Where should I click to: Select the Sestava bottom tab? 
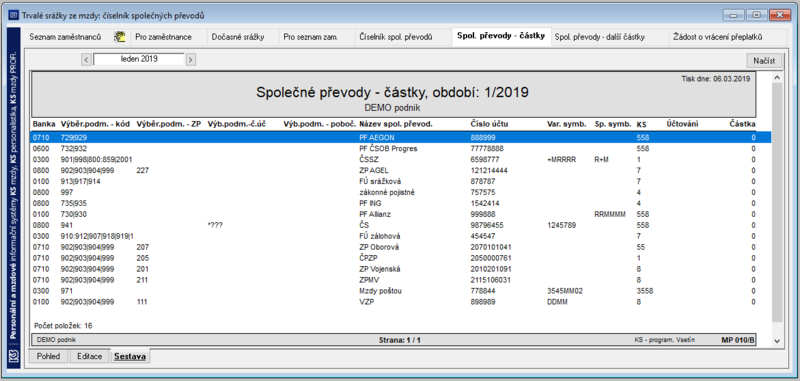(130, 356)
